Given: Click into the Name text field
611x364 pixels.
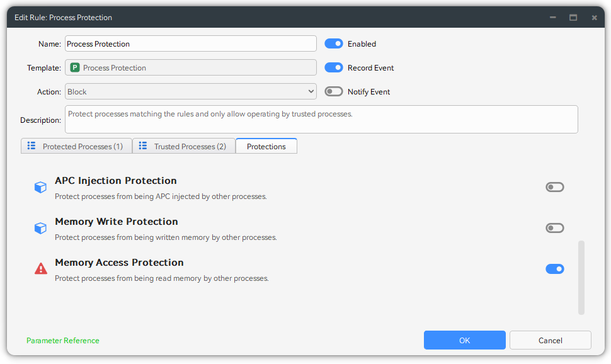Looking at the screenshot, I should (190, 44).
